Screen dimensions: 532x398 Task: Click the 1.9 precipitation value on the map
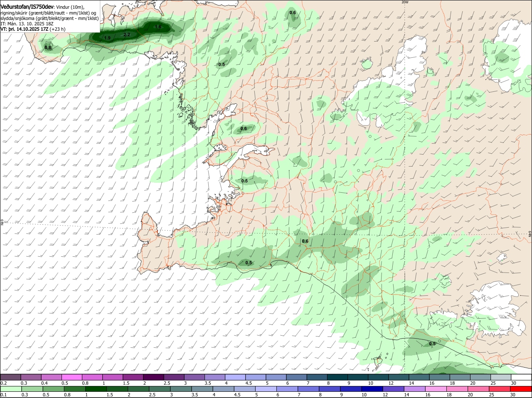[x=107, y=38]
